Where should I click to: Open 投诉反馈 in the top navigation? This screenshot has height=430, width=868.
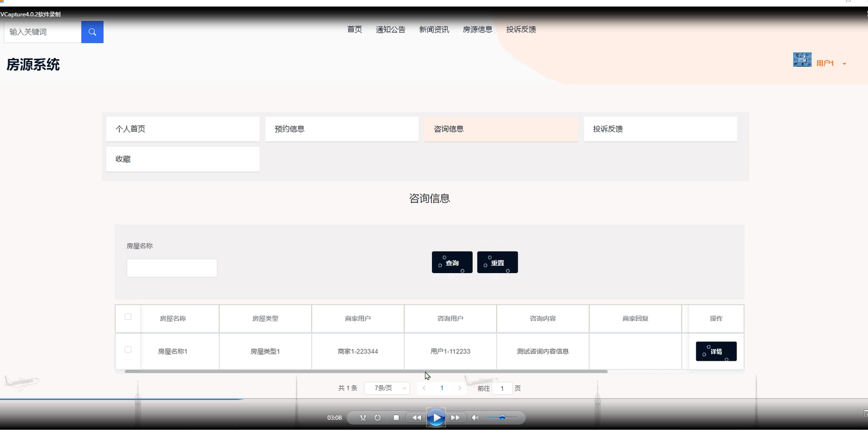pos(521,29)
